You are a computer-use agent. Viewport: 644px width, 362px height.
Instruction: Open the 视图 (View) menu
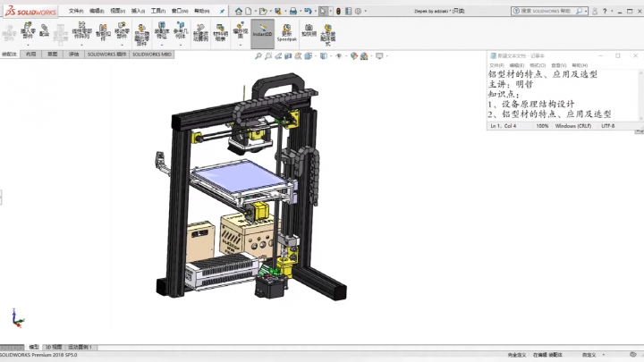(x=118, y=11)
